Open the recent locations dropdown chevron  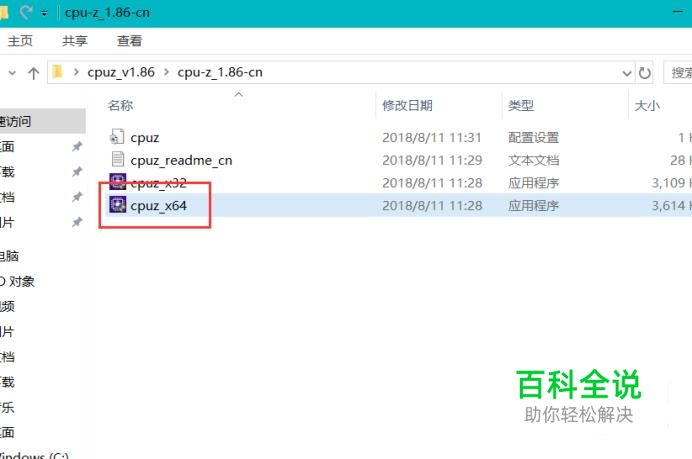click(12, 73)
